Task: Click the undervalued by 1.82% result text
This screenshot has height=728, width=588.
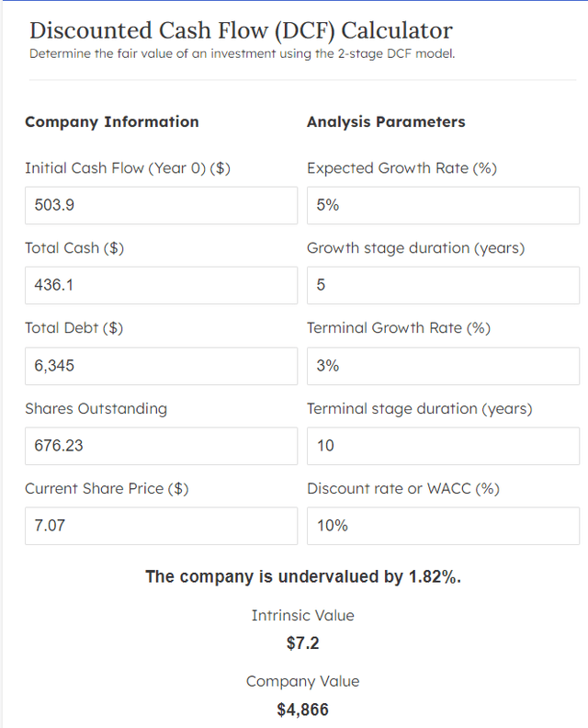Action: (x=302, y=577)
